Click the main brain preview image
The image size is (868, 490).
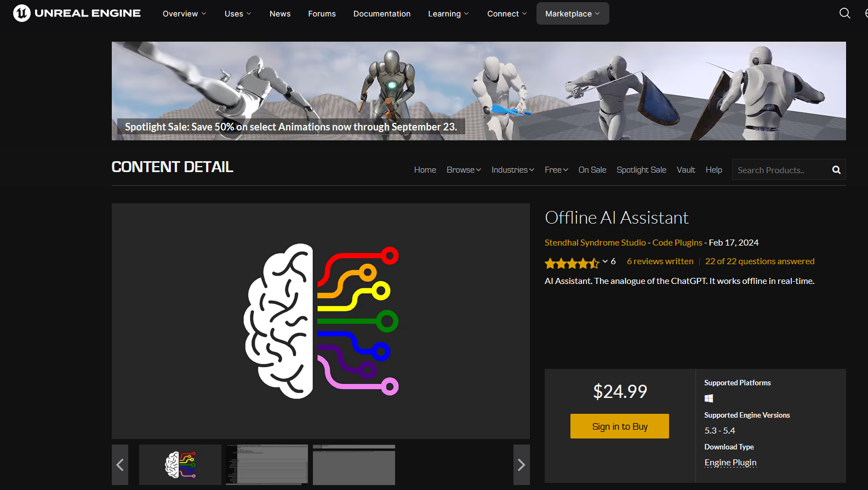click(321, 321)
